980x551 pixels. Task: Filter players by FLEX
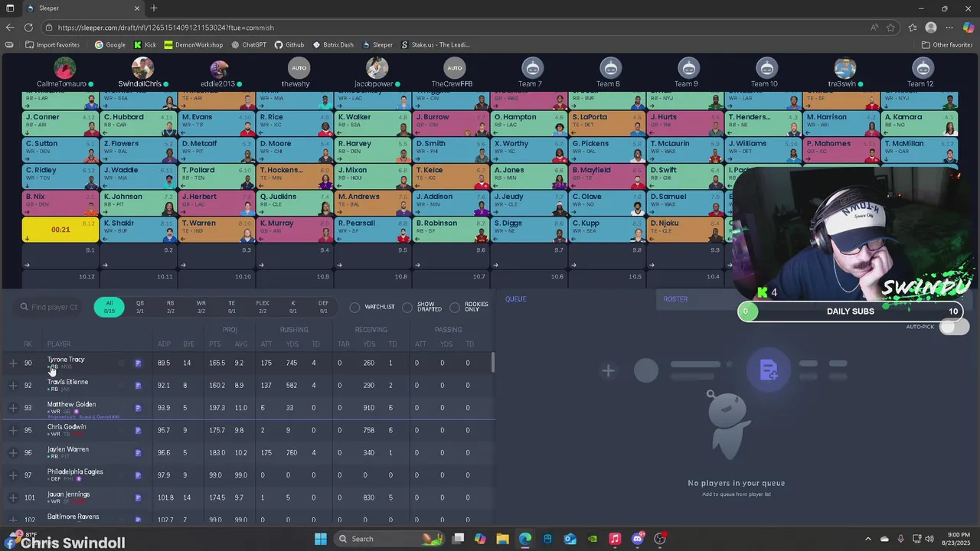coord(263,307)
